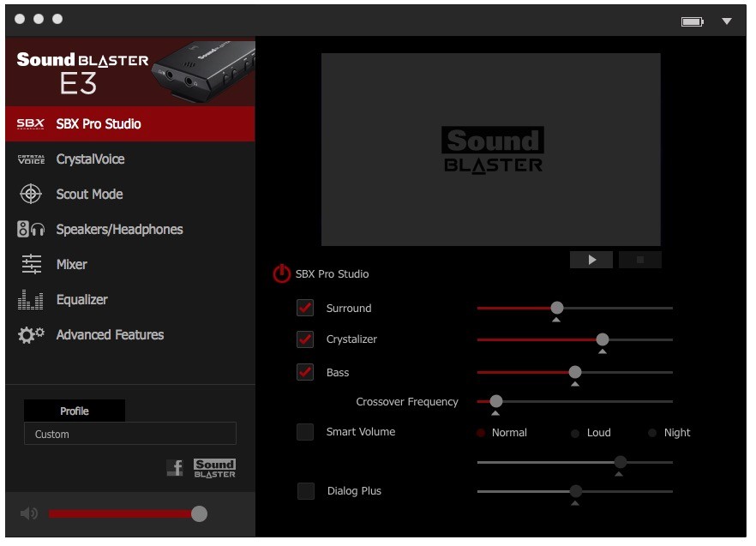Click the battery status icon
Image resolution: width=756 pixels, height=546 pixels.
click(x=692, y=21)
